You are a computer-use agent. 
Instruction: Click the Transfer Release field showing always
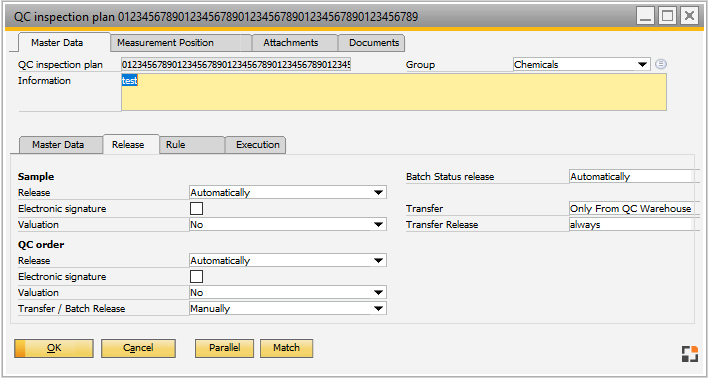point(634,224)
